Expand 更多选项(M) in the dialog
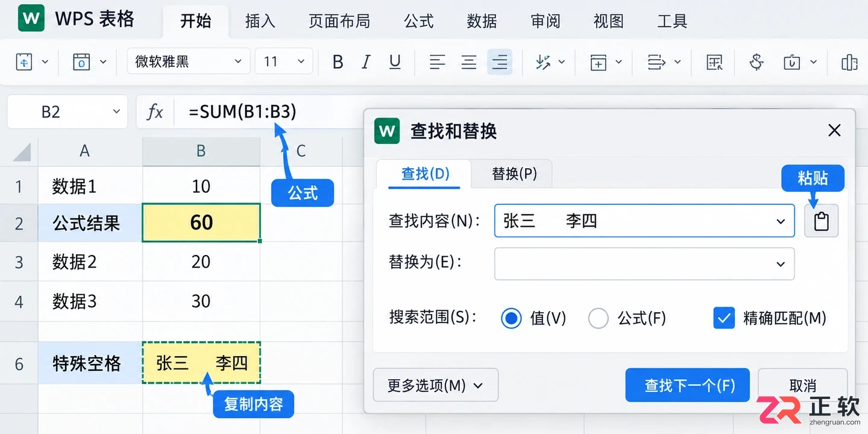The image size is (868, 434). point(436,385)
